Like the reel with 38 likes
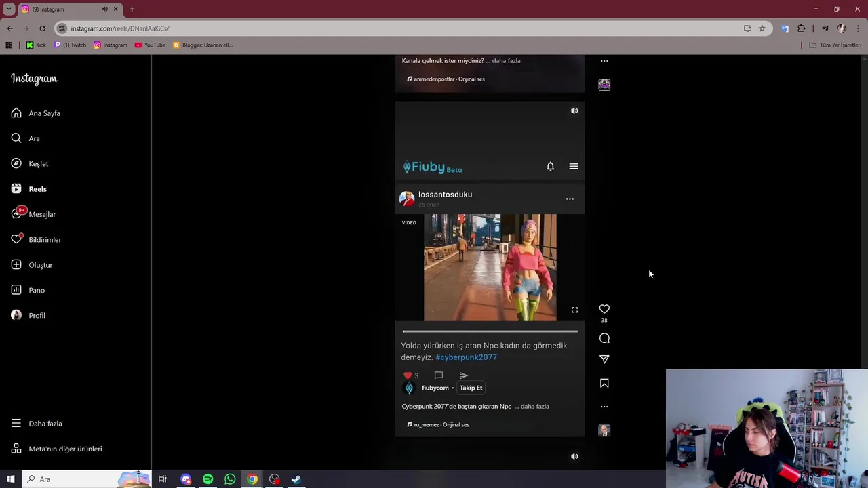The height and width of the screenshot is (488, 868). [x=604, y=309]
